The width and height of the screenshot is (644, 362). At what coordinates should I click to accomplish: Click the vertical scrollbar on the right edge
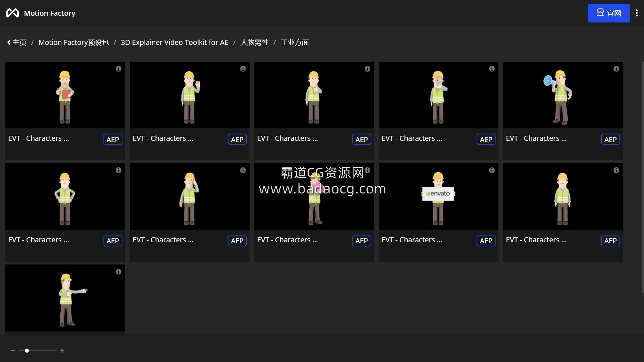(x=643, y=177)
